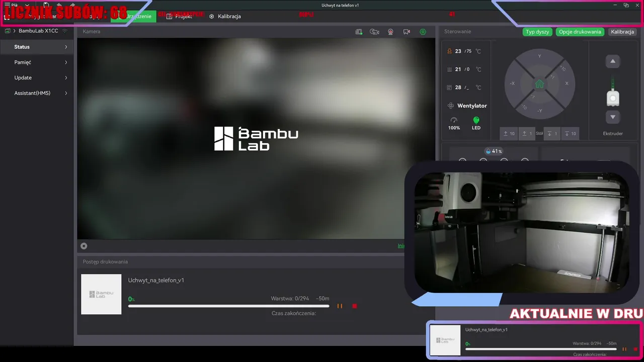Stop the camera stream with round stop button

[x=84, y=246]
